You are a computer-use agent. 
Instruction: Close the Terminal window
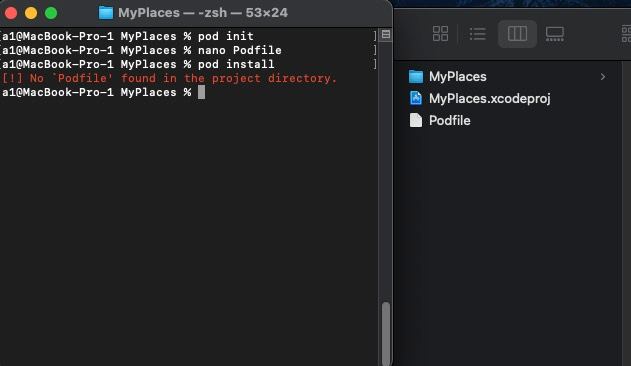pyautogui.click(x=11, y=13)
